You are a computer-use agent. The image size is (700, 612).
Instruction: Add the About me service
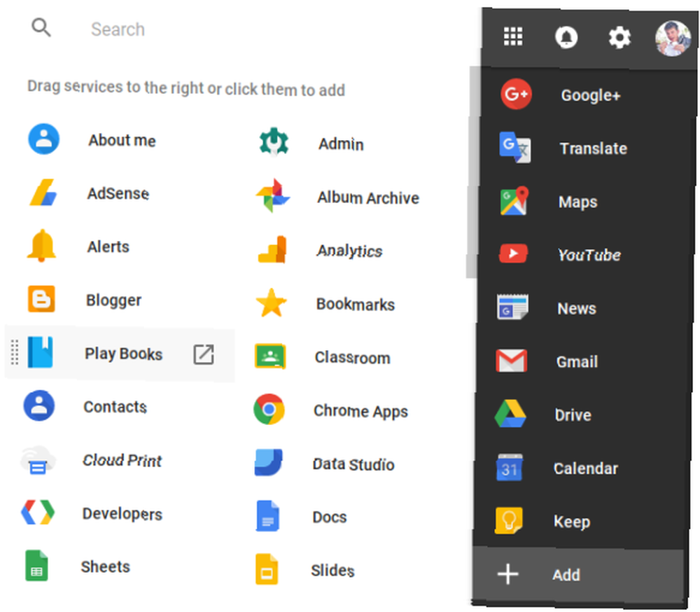coord(120,140)
